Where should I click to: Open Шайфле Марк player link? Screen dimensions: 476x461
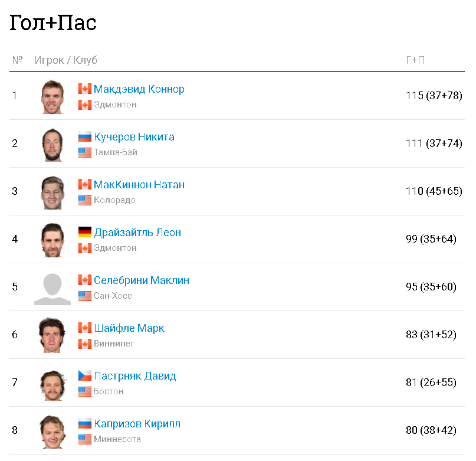click(x=129, y=328)
